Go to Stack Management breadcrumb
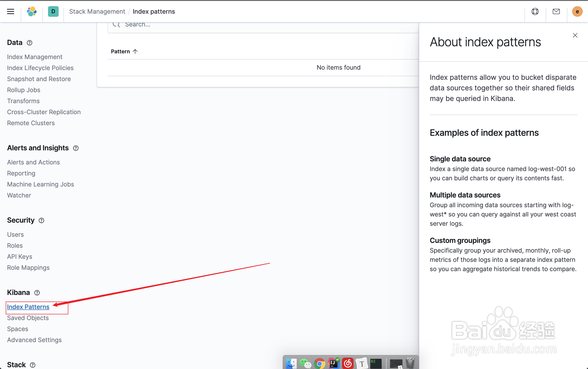 pyautogui.click(x=97, y=11)
